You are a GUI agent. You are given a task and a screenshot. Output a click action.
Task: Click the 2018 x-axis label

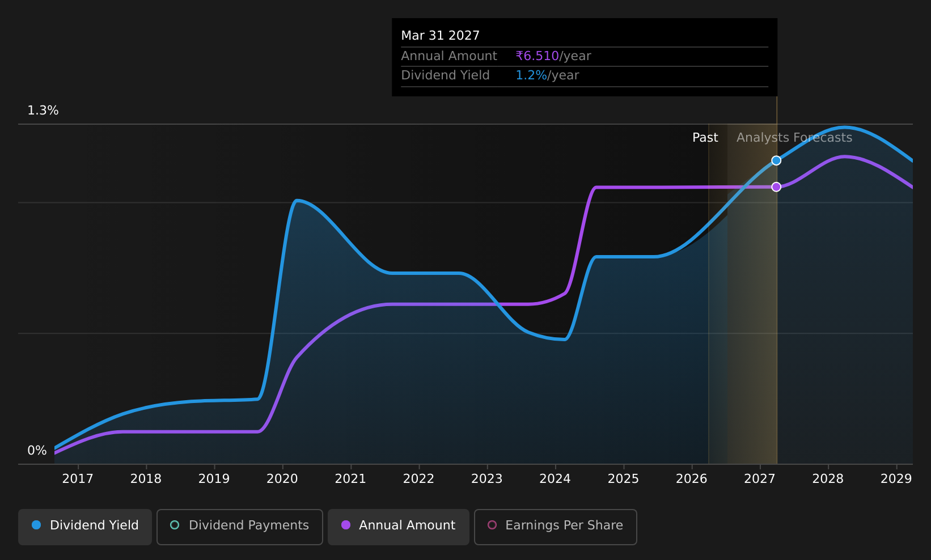tap(146, 479)
